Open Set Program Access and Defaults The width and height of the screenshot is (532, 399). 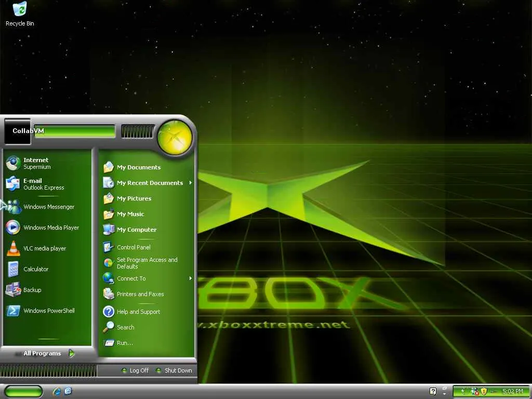[x=147, y=263]
